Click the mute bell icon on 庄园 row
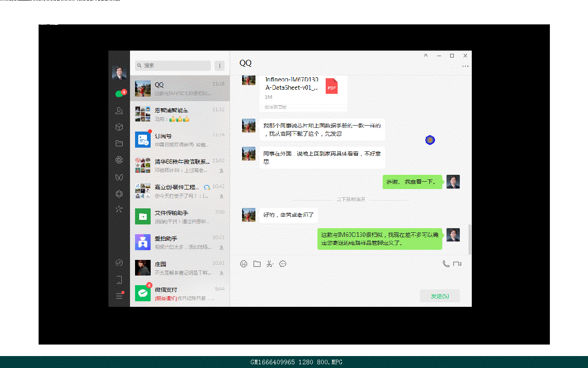Viewport: 588px width, 368px height. point(221,273)
